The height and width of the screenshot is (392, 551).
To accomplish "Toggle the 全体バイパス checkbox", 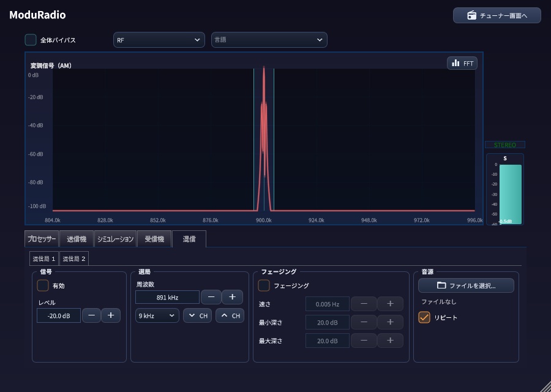I will (x=31, y=40).
